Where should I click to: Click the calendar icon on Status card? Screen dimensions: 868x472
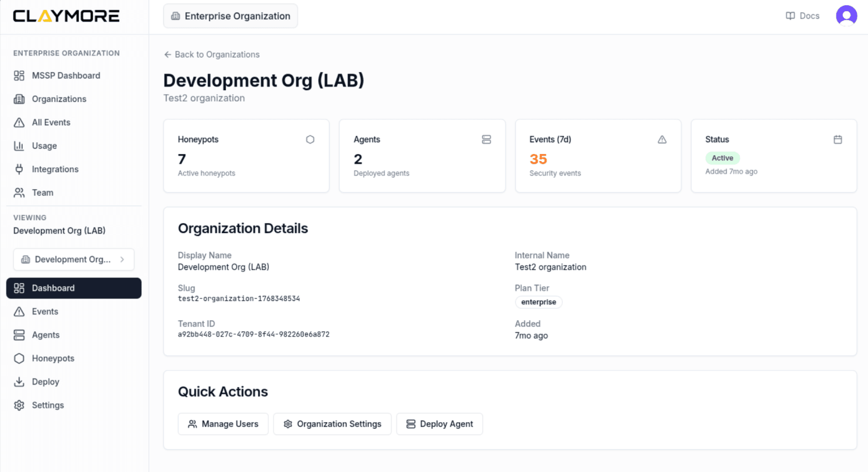838,139
